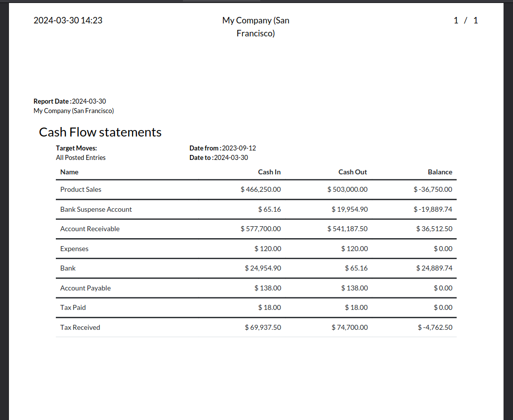
Task: Click the Product Sales balance $ -36,750.00
Action: pos(433,189)
